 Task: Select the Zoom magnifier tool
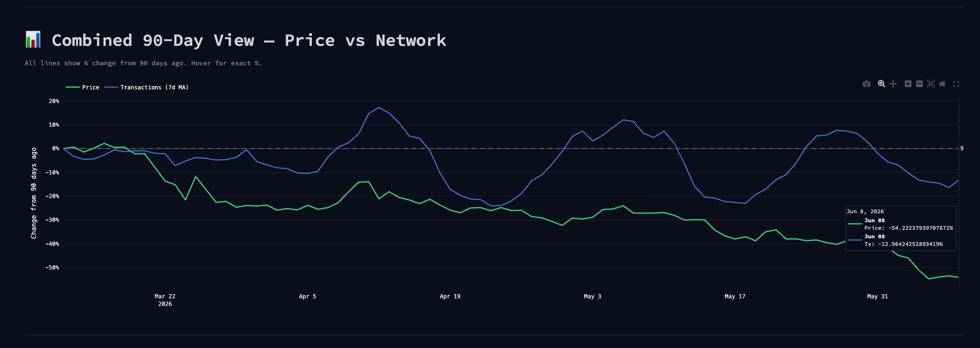pyautogui.click(x=881, y=84)
